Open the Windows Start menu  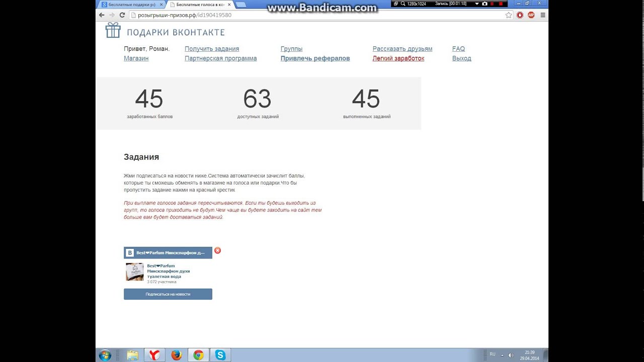pyautogui.click(x=105, y=355)
